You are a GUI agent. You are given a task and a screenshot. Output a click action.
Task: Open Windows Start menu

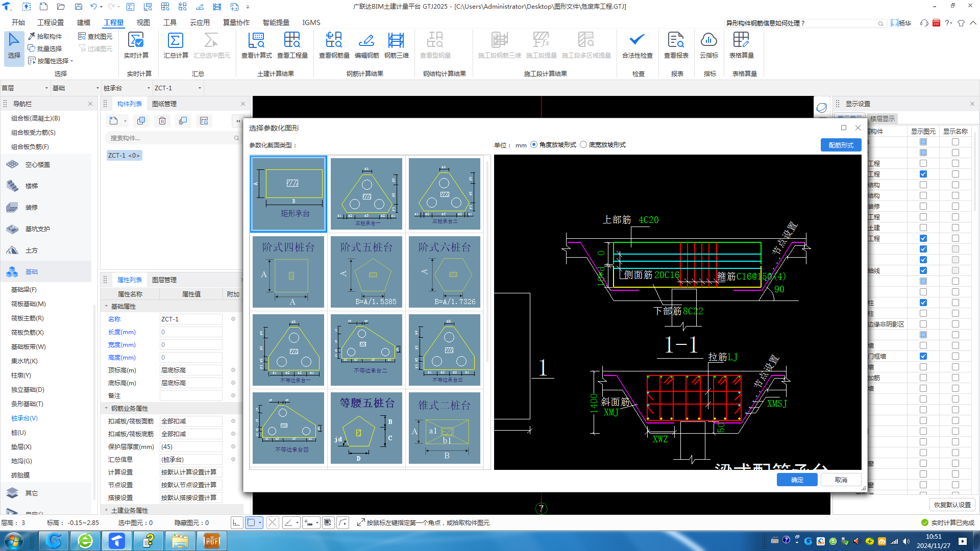click(x=13, y=541)
